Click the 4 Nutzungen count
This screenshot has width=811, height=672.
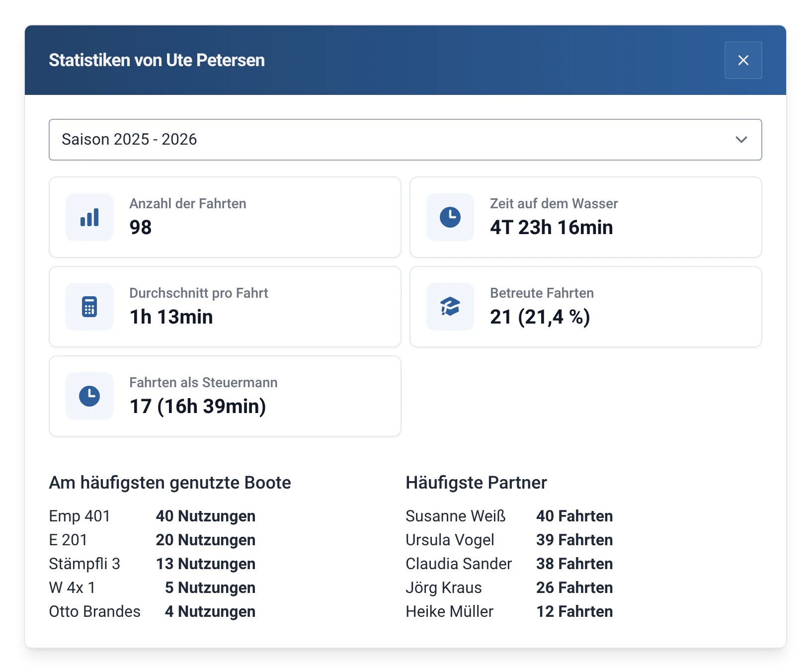tap(210, 611)
